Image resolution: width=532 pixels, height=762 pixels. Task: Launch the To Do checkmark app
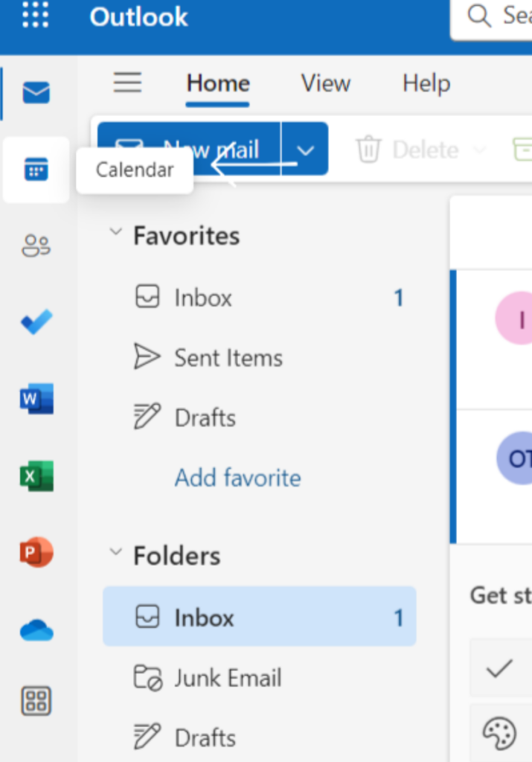click(x=36, y=321)
